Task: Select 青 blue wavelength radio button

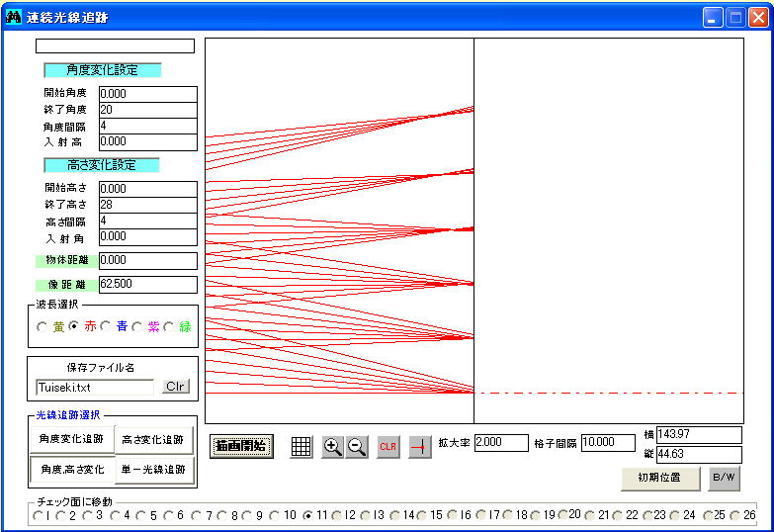Action: tap(105, 327)
